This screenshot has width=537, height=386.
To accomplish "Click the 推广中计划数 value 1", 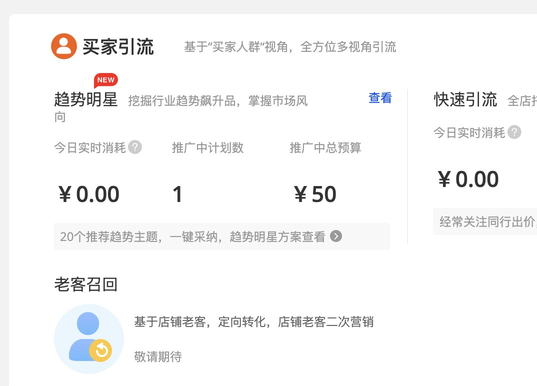I will (177, 194).
